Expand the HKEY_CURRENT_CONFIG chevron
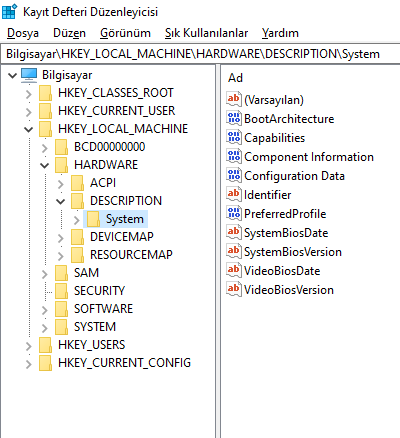This screenshot has height=438, width=400. coord(29,364)
